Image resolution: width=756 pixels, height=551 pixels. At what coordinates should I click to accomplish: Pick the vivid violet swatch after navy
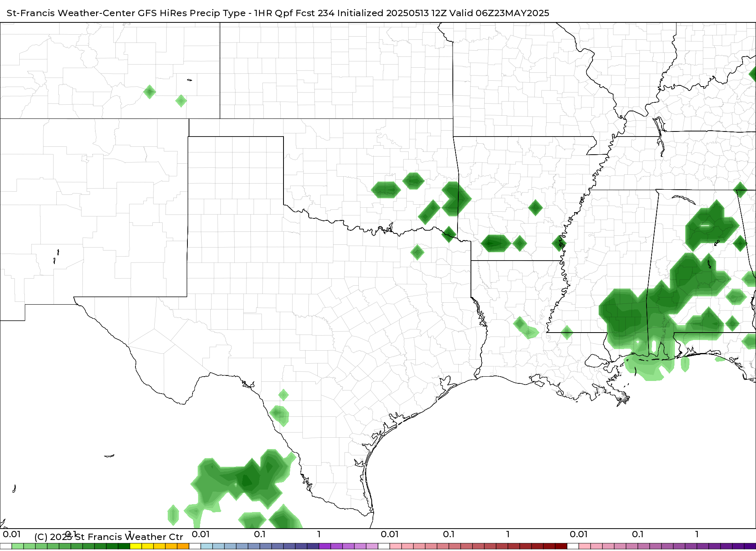click(325, 546)
